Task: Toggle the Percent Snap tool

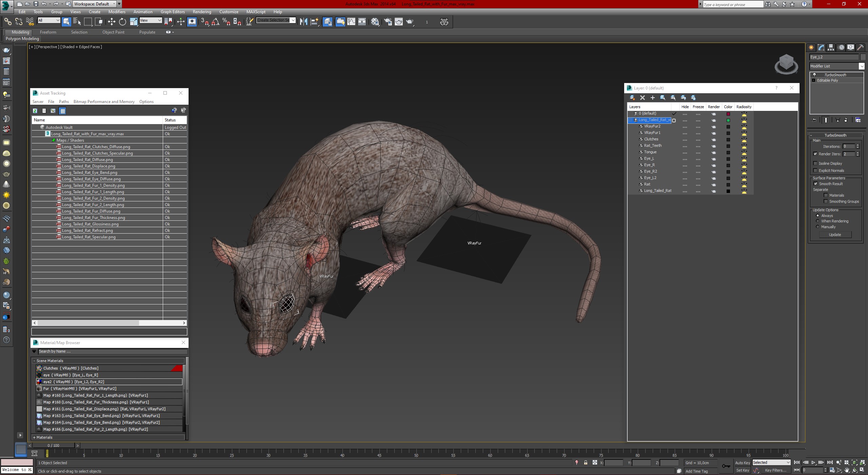Action: [x=226, y=22]
